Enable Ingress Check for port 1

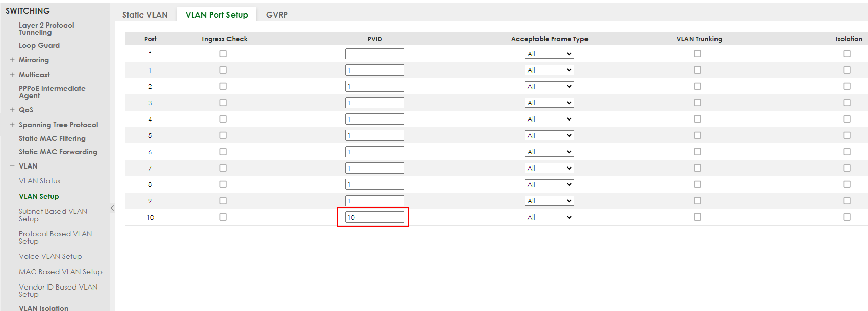click(x=223, y=70)
